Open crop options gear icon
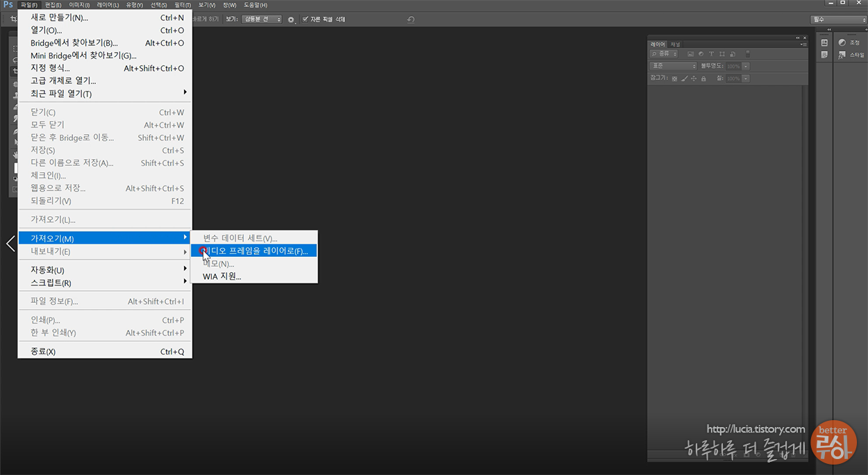This screenshot has width=868, height=475. 291,19
